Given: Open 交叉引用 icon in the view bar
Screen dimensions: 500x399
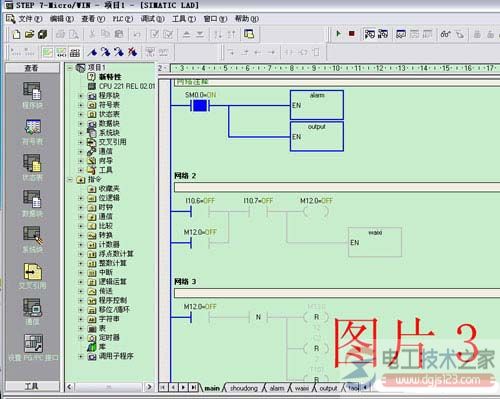Looking at the screenshot, I should tap(32, 272).
